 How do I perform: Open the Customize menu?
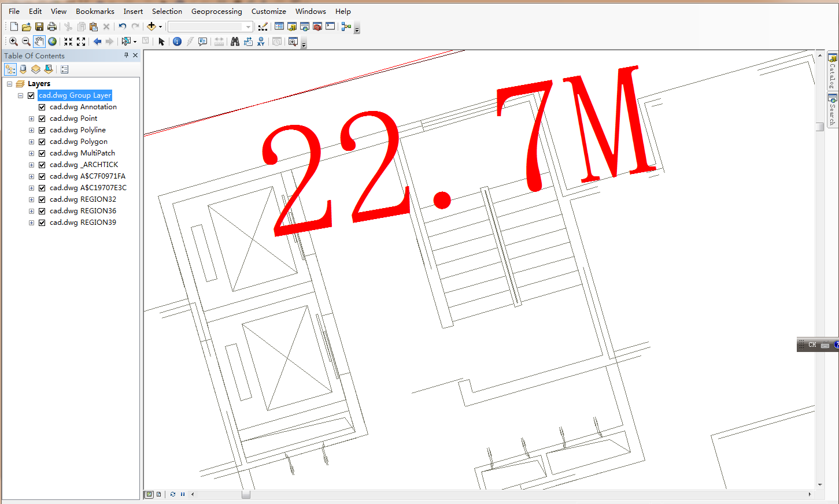(x=269, y=11)
